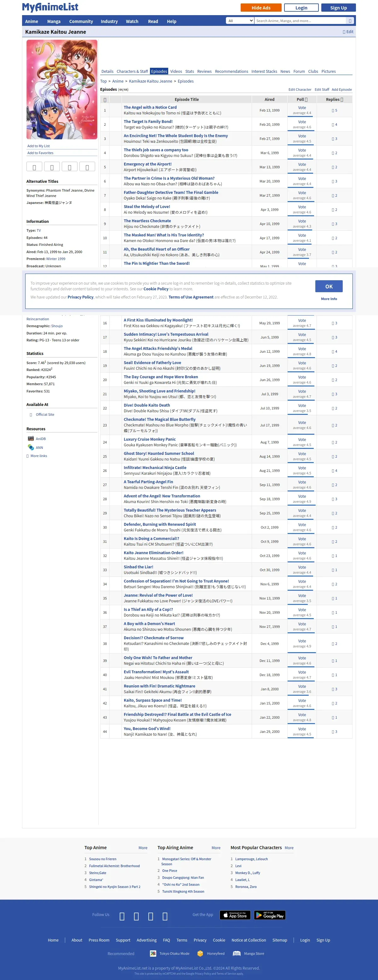Image resolution: width=378 pixels, height=980 pixels.
Task: Click the MyAnimeList logo
Action: (x=50, y=7)
